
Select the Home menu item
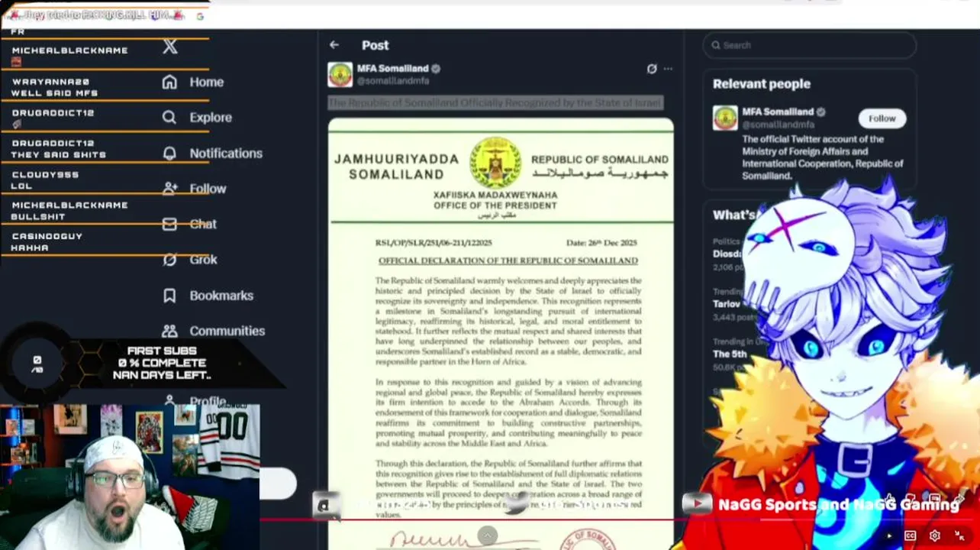point(207,82)
